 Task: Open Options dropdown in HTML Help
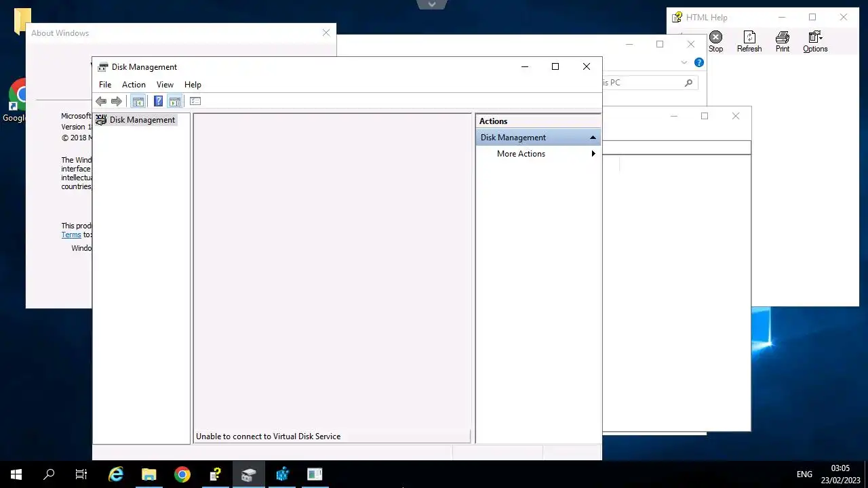815,42
